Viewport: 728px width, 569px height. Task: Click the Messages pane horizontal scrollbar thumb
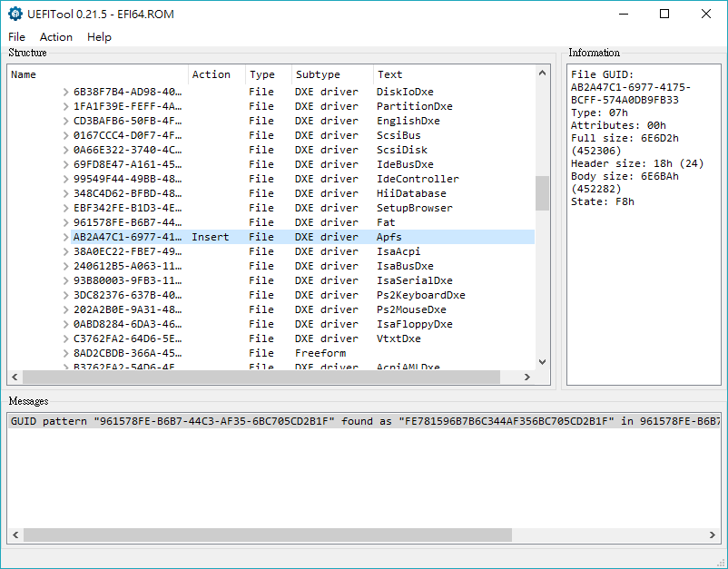(x=268, y=535)
